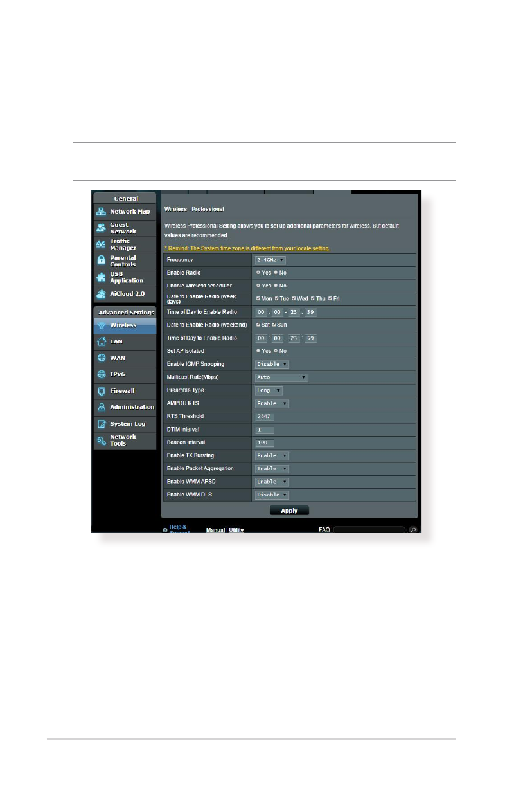Click the Network Map sidebar icon
The height and width of the screenshot is (791, 532).
101,212
